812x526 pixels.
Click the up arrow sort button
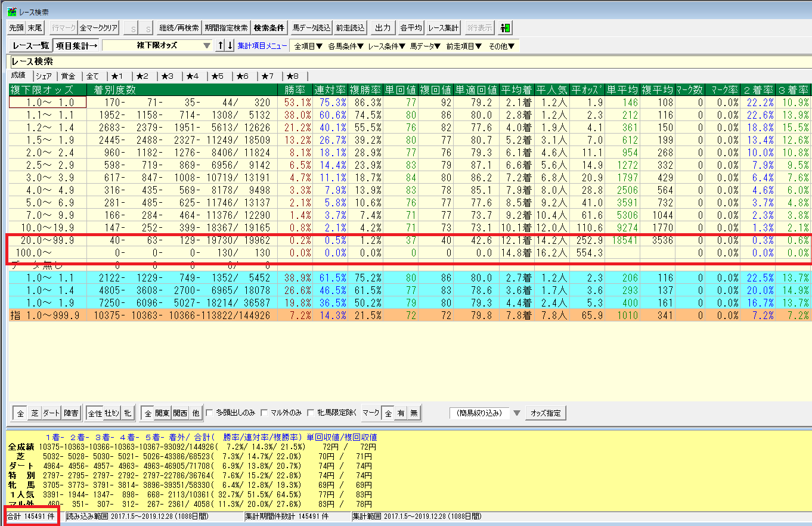tap(221, 45)
